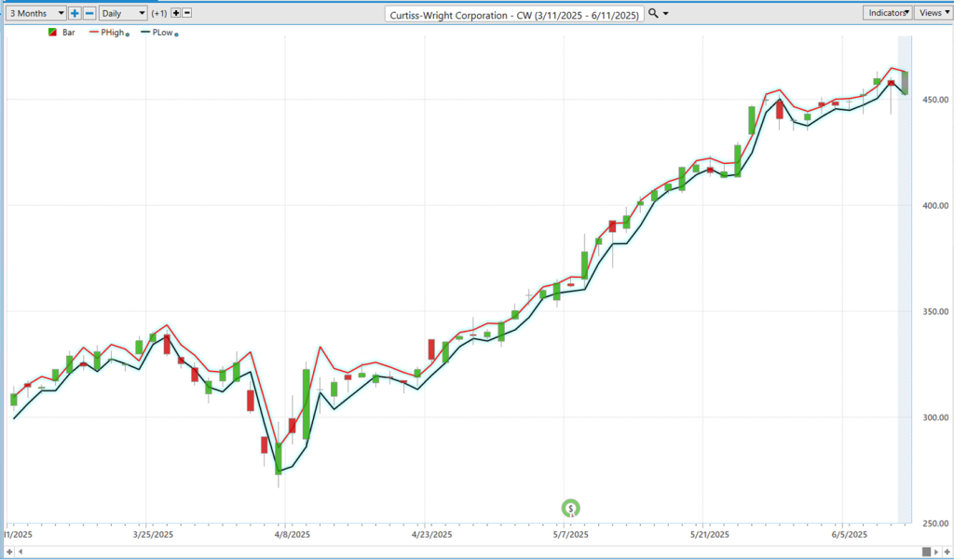Click the black minus button beside (+1)
Screen dimensions: 954x560
tap(187, 13)
